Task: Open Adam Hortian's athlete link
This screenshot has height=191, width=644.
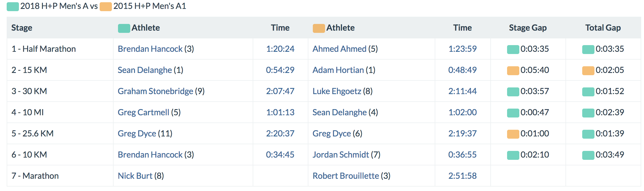Action: coord(338,70)
